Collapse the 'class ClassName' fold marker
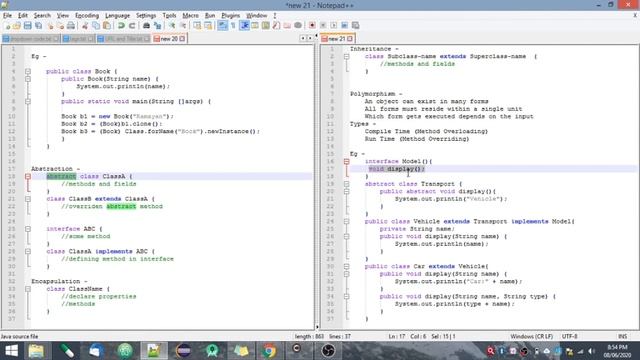 (28, 289)
